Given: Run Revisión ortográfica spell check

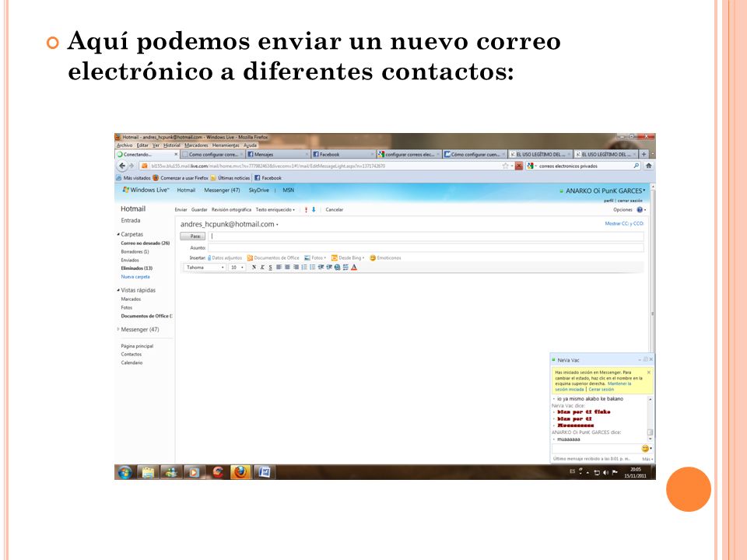Looking at the screenshot, I should 231,209.
